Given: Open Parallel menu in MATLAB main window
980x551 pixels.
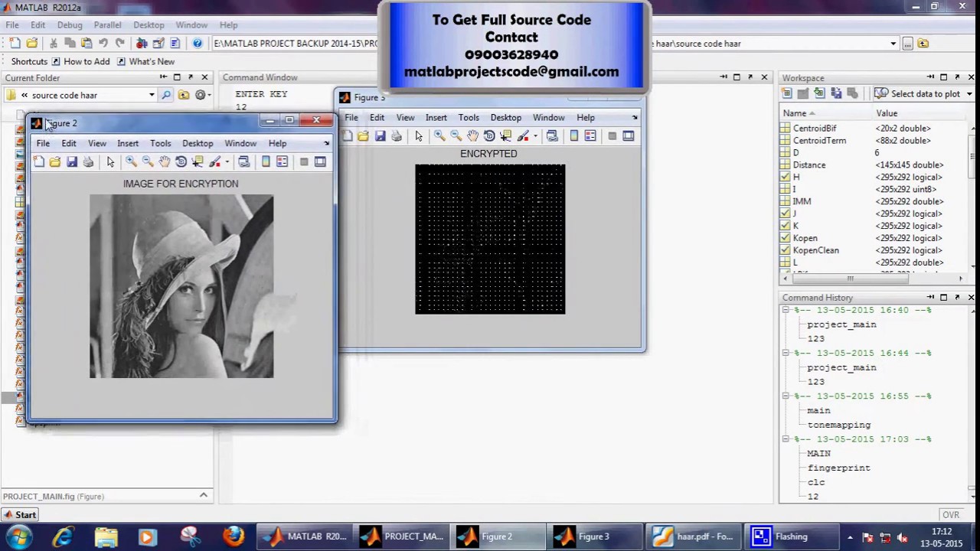Looking at the screenshot, I should (x=107, y=25).
